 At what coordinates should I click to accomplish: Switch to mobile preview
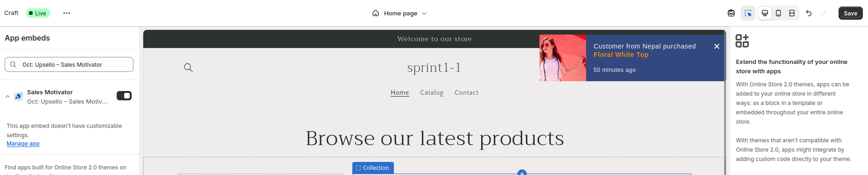tap(778, 13)
